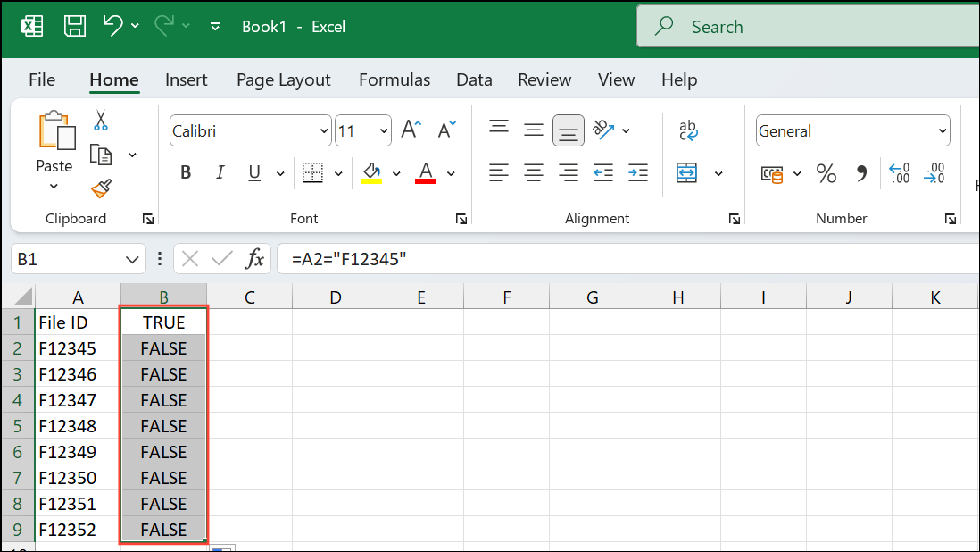
Task: Click Increase Font Size button
Action: [x=410, y=130]
